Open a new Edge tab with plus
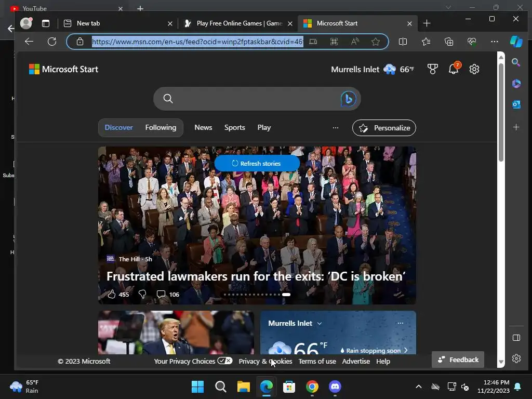The height and width of the screenshot is (399, 532). (427, 23)
